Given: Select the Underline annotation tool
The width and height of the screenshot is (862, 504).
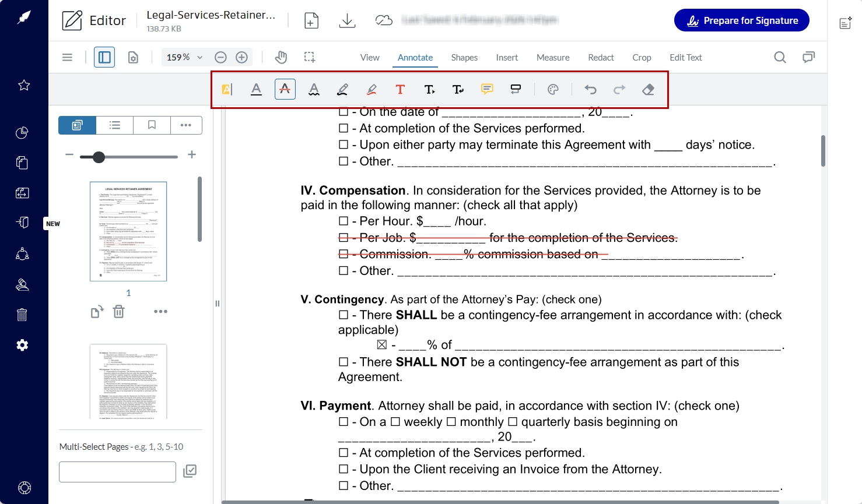Looking at the screenshot, I should (x=257, y=89).
